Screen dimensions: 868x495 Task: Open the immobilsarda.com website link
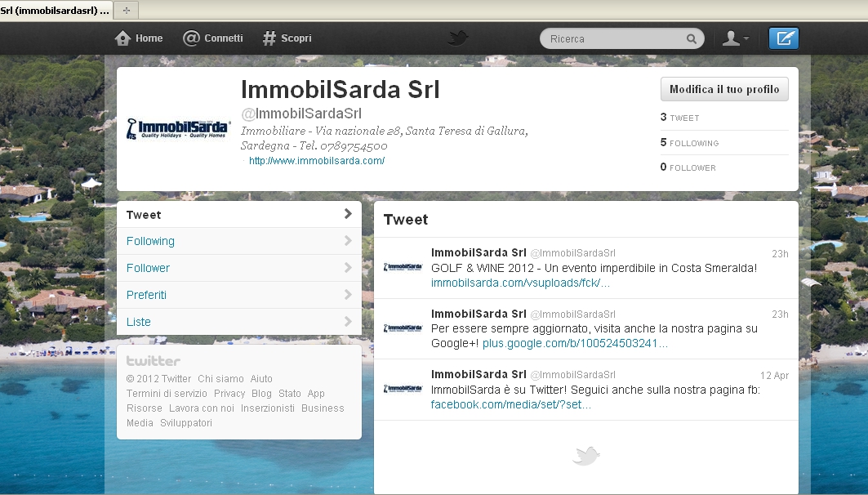317,161
